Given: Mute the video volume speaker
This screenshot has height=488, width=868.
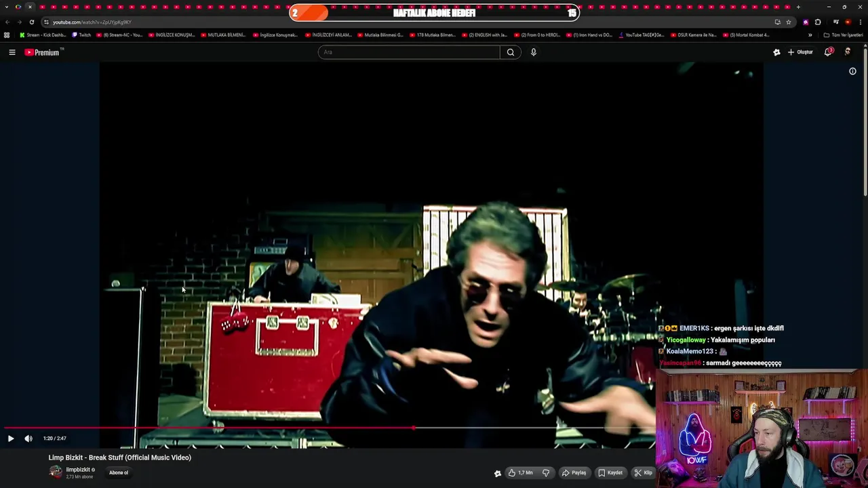Looking at the screenshot, I should point(28,439).
